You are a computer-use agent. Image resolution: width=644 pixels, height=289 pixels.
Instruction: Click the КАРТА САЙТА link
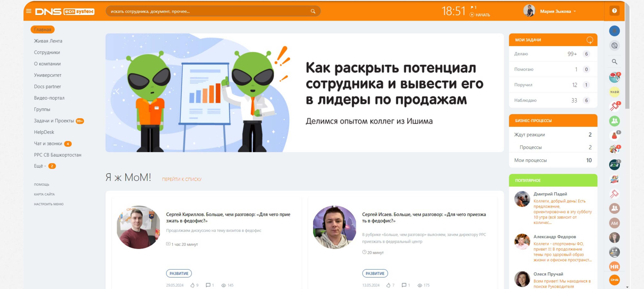pyautogui.click(x=44, y=194)
